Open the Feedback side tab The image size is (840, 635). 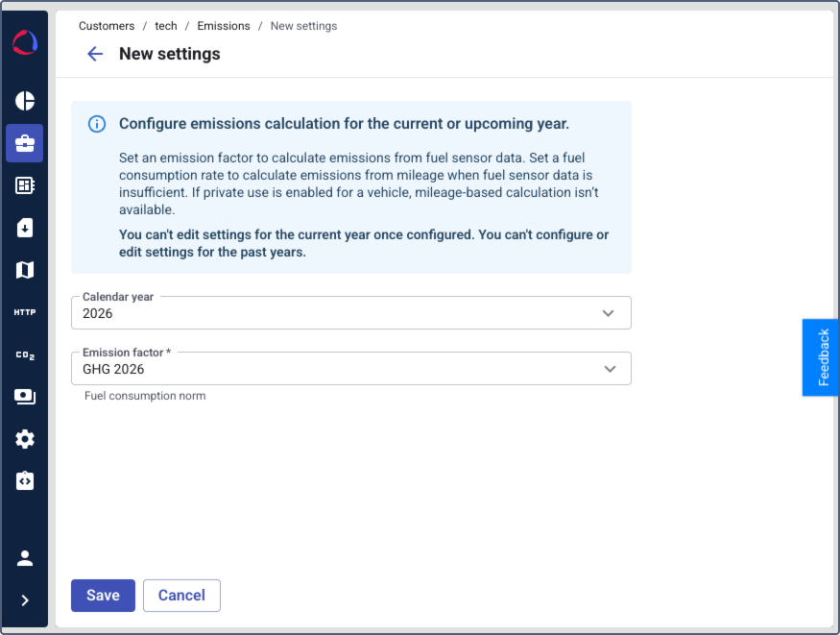tap(822, 357)
